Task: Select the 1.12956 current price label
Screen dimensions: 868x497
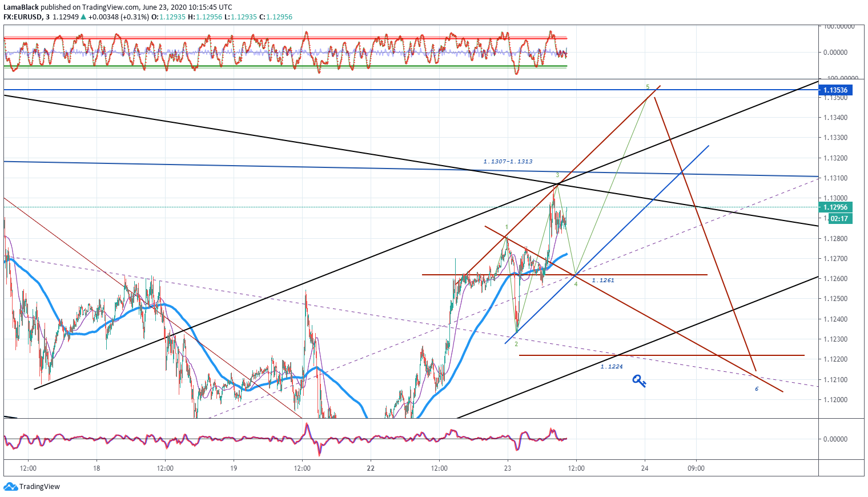Action: 835,207
